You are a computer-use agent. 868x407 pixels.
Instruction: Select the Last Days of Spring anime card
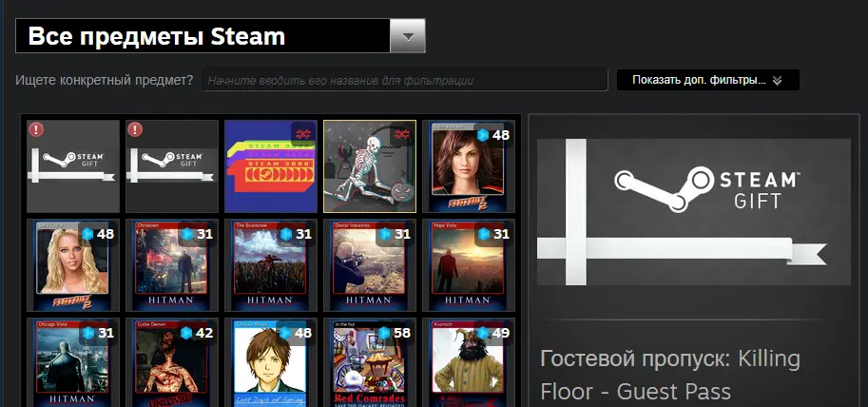click(271, 362)
